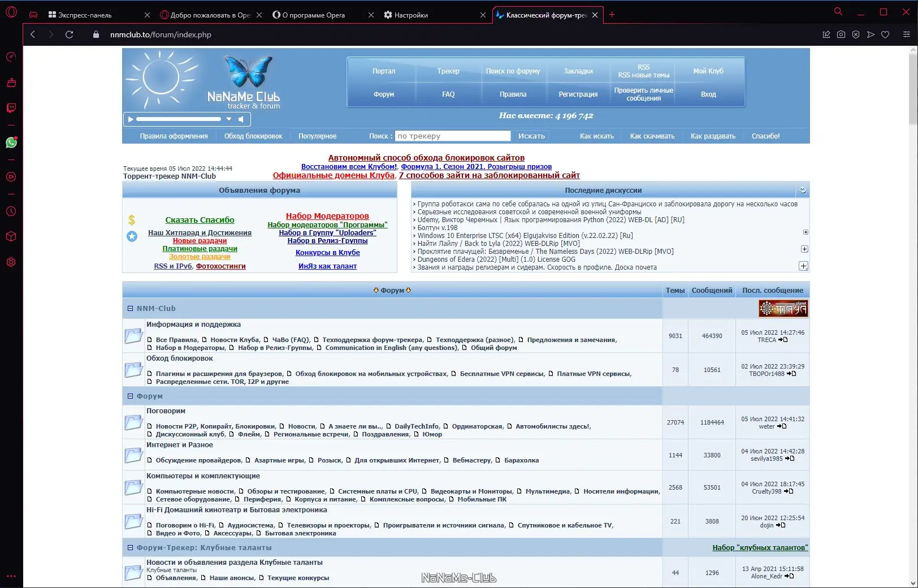Click the padlock site security icon
Screen dimensions: 918x588
point(96,34)
